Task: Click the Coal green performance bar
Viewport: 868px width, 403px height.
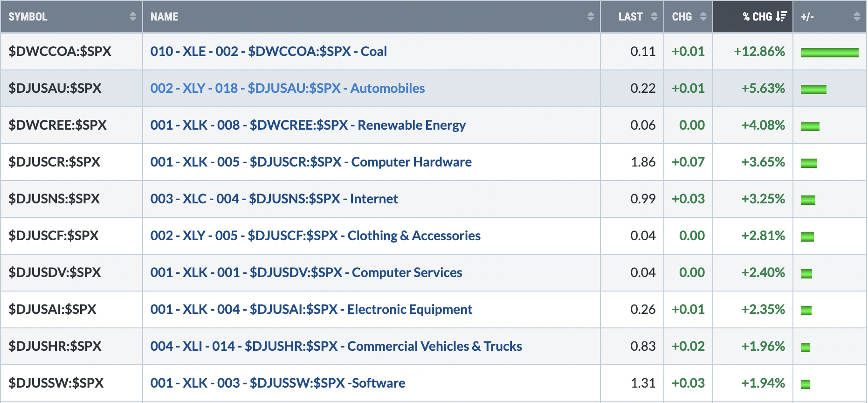Action: click(x=830, y=53)
